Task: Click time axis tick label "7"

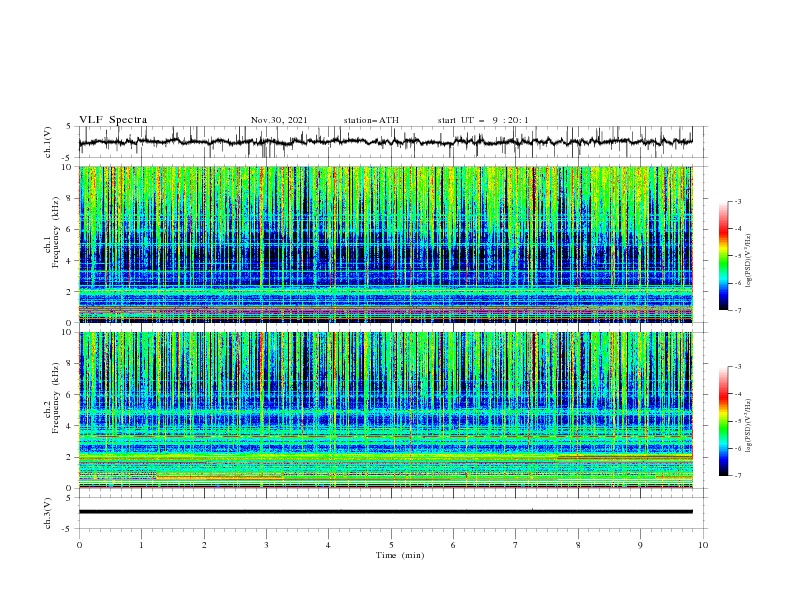Action: 516,545
